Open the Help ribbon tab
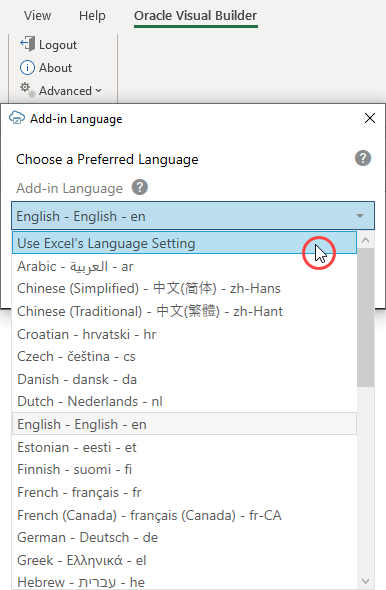The height and width of the screenshot is (590, 386). [x=92, y=16]
